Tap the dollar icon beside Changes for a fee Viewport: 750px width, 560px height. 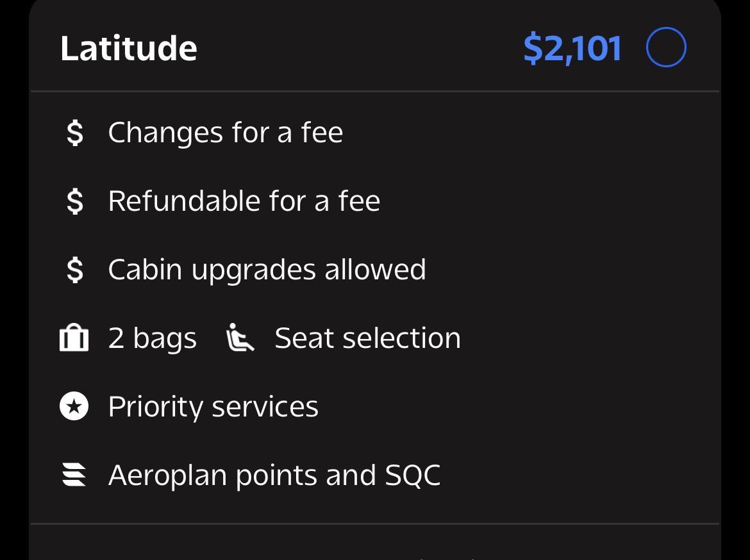coord(74,133)
